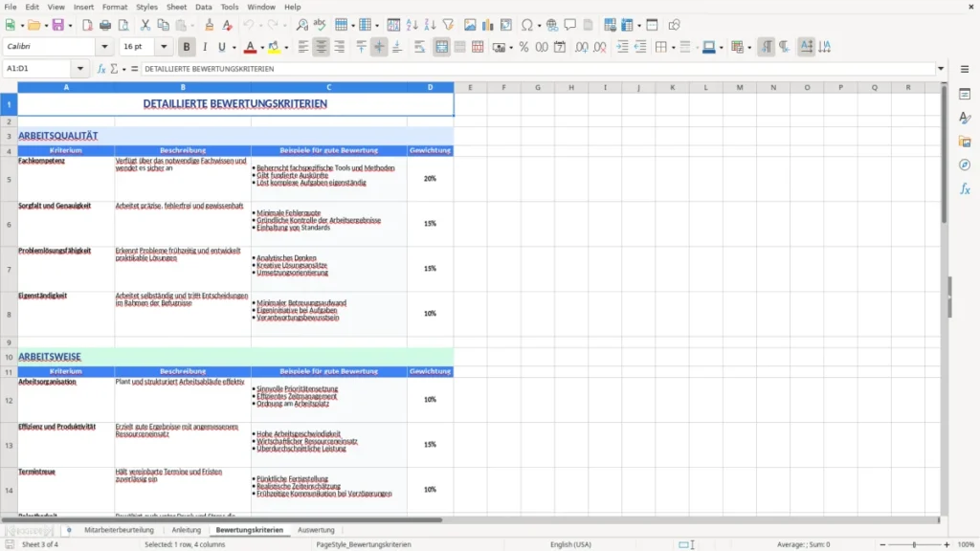
Task: Click the Export as PDF icon
Action: point(87,25)
